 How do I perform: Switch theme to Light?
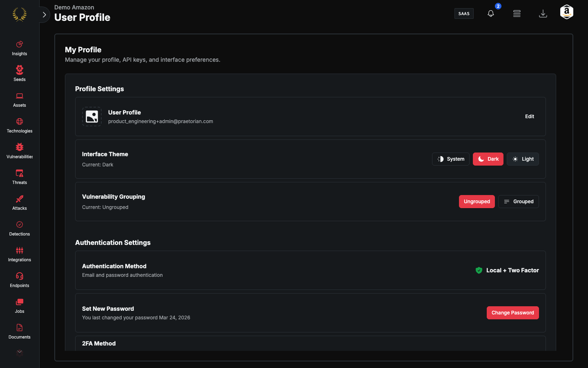[x=523, y=159]
